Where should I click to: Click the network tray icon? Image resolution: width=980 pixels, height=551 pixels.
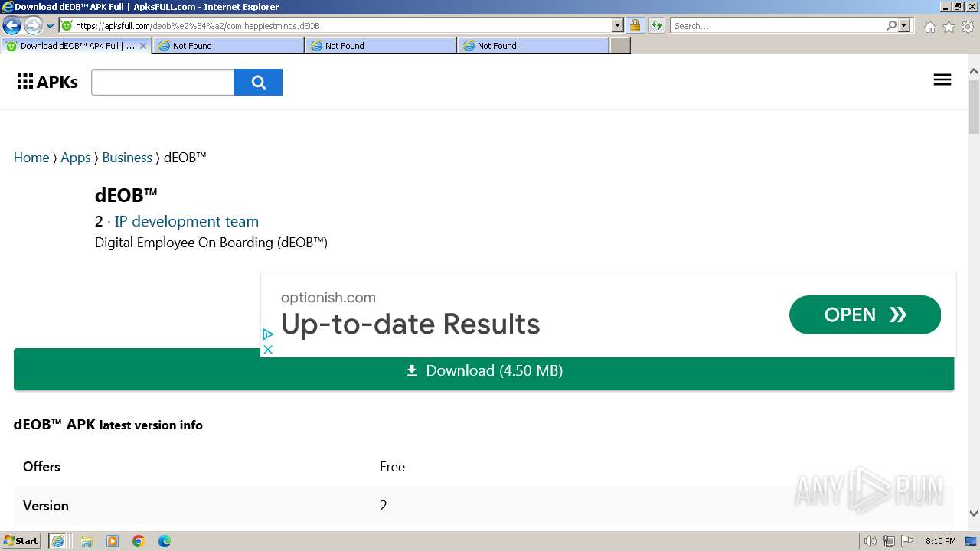[x=889, y=541]
